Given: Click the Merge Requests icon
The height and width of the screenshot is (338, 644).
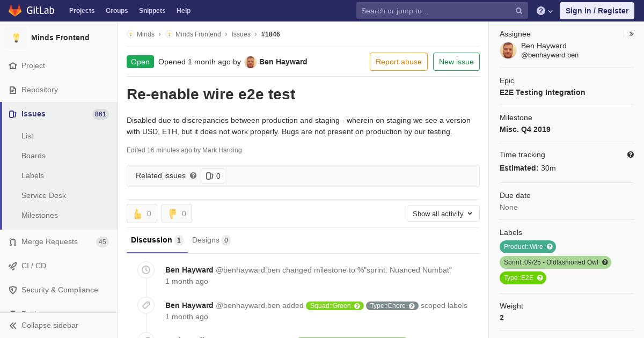Looking at the screenshot, I should point(13,241).
